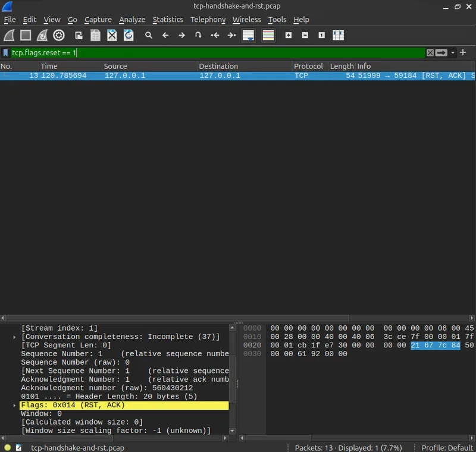The height and width of the screenshot is (452, 476).
Task: Open the Capture menu
Action: [98, 20]
